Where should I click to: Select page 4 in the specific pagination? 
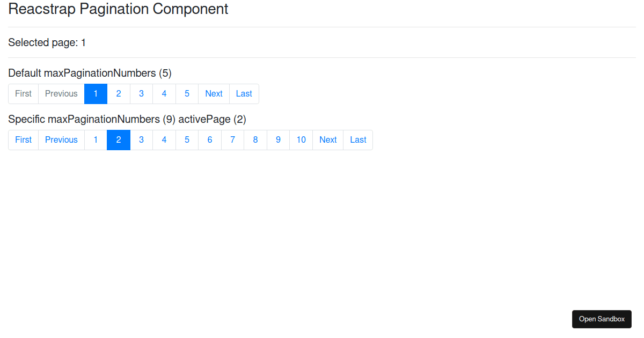[x=164, y=139]
